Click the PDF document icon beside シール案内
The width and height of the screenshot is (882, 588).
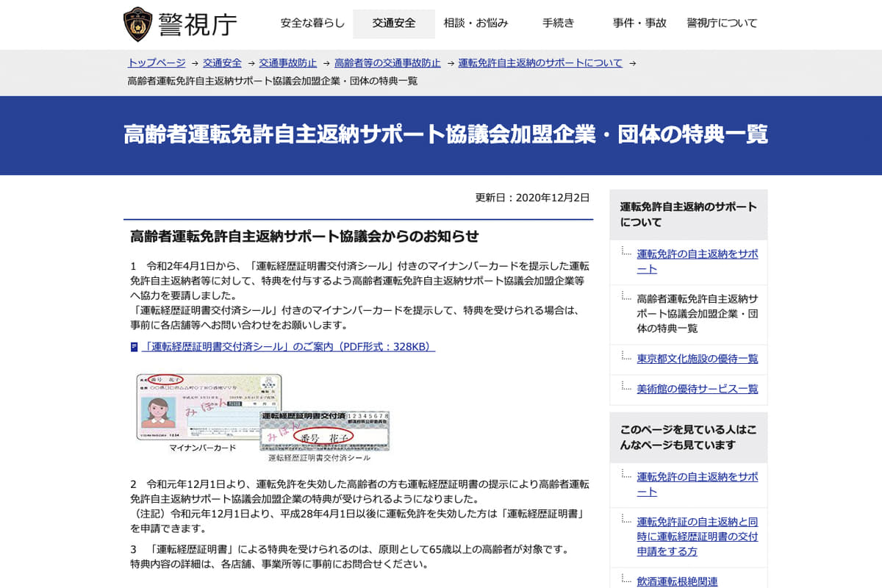[x=134, y=347]
